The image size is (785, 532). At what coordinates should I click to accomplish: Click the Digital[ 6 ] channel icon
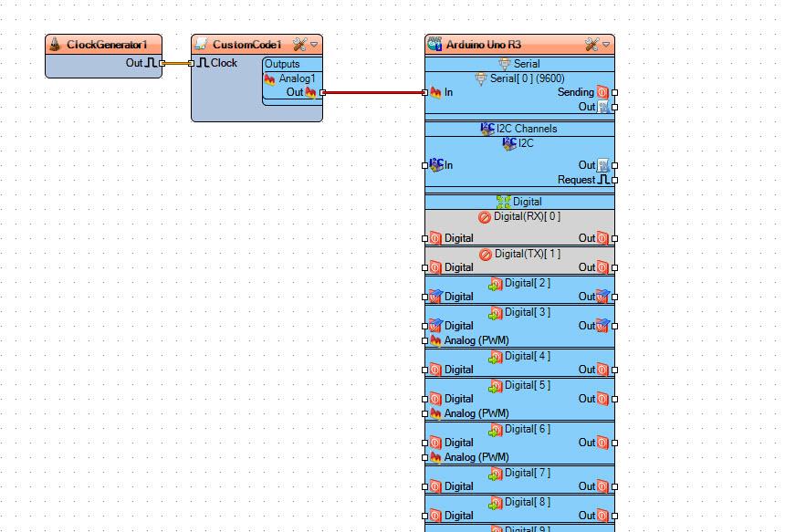coord(495,431)
